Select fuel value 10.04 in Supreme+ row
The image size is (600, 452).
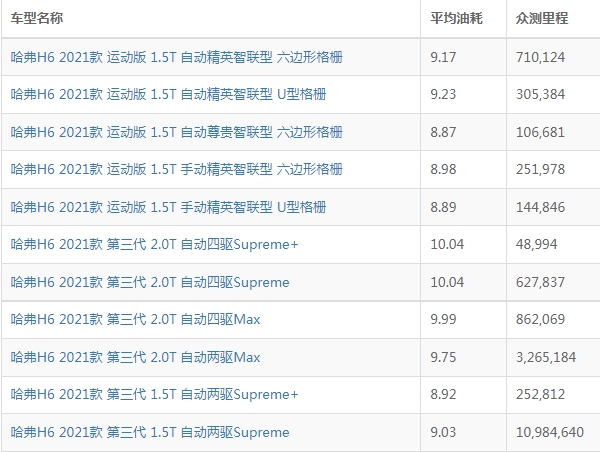(x=447, y=244)
